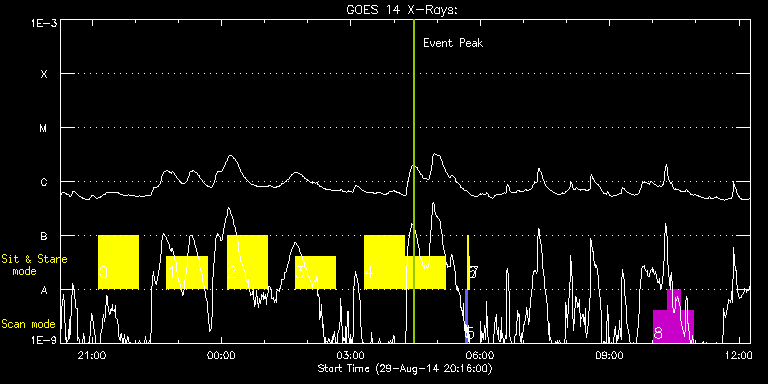This screenshot has width=768, height=384.
Task: Click the Sit & Stare mode label
Action: click(x=34, y=264)
